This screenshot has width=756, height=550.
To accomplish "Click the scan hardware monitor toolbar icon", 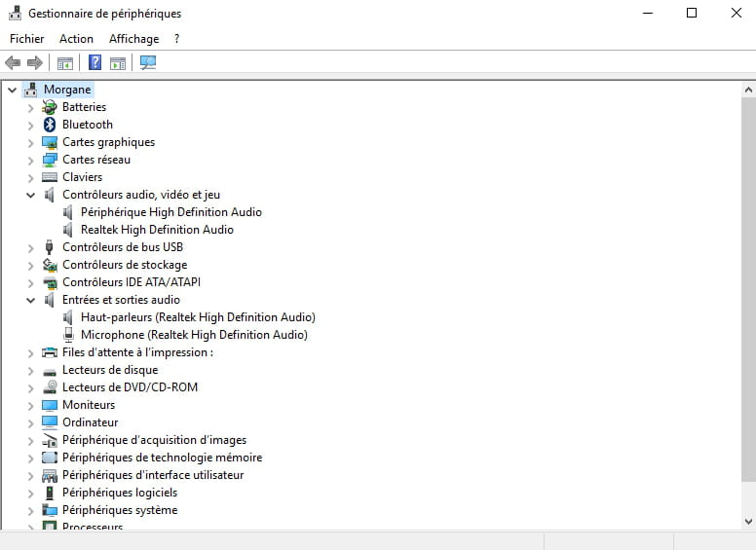I will (147, 63).
